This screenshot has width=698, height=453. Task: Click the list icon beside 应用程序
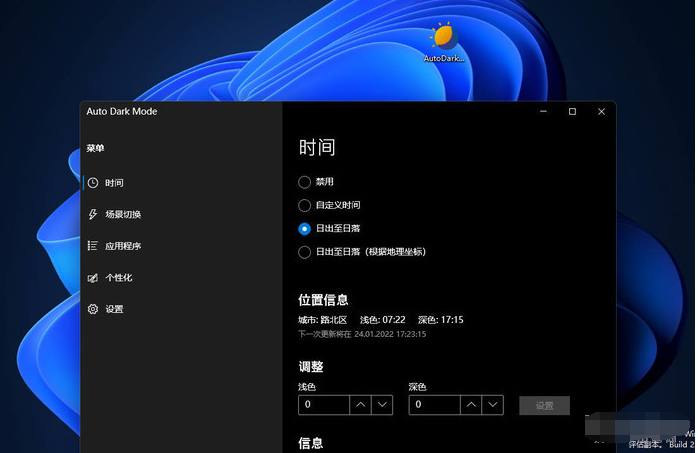[x=93, y=246]
